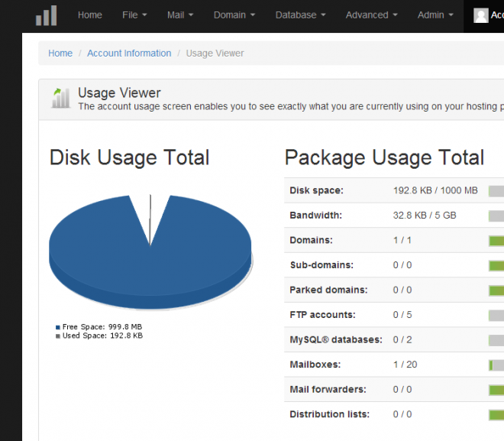The width and height of the screenshot is (504, 441).
Task: Click the Home breadcrumb link
Action: [x=60, y=53]
